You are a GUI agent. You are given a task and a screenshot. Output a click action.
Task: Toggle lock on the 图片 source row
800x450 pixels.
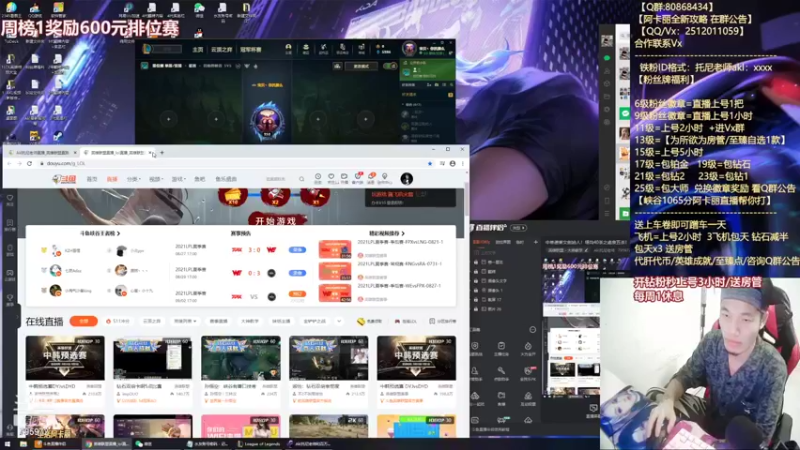[476, 309]
